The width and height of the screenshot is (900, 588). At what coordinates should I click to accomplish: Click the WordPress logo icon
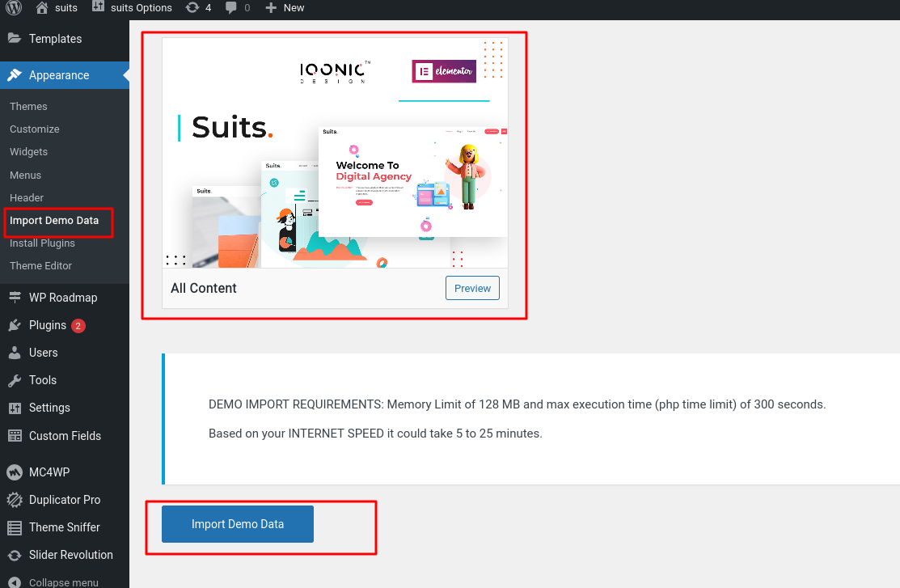click(x=14, y=7)
